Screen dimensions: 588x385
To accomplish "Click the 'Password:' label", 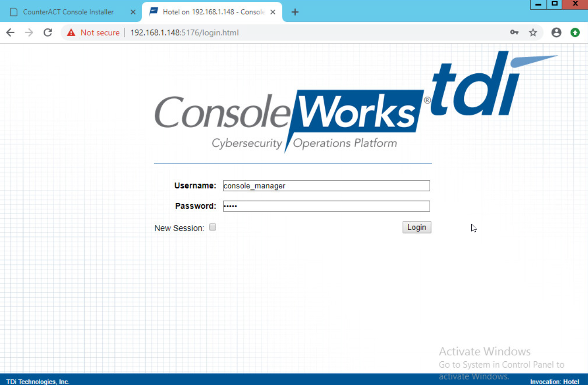I will [196, 206].
